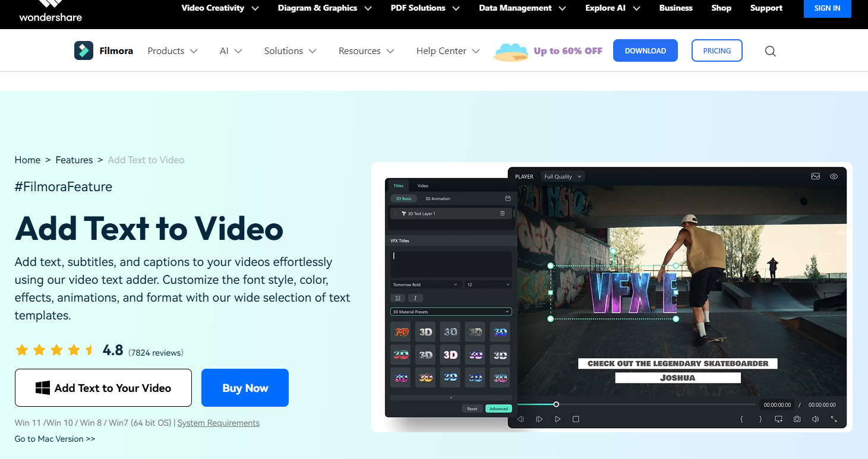Click the drag handle of 3D Text Layer 1
Screen dimensions: 868x459
pyautogui.click(x=395, y=213)
